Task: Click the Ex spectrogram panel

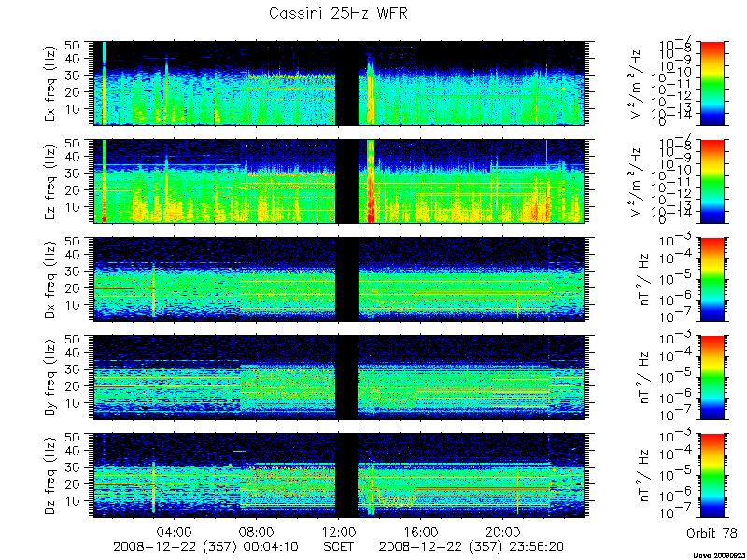Action: pos(338,83)
